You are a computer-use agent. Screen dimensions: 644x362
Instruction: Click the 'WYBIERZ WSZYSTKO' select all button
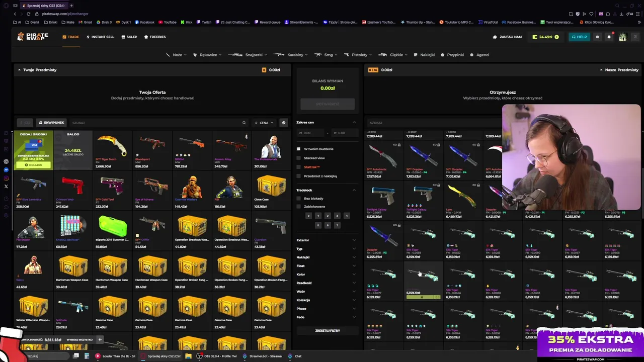[x=79, y=340]
